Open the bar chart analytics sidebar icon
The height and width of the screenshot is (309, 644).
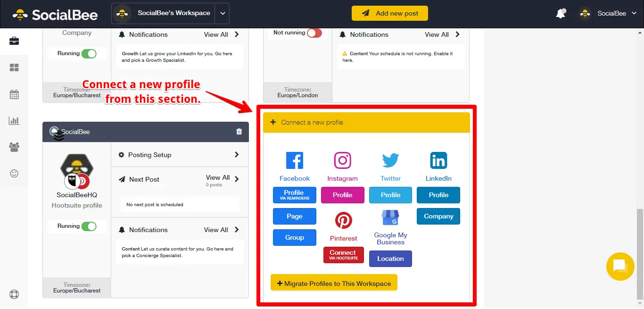(x=14, y=121)
